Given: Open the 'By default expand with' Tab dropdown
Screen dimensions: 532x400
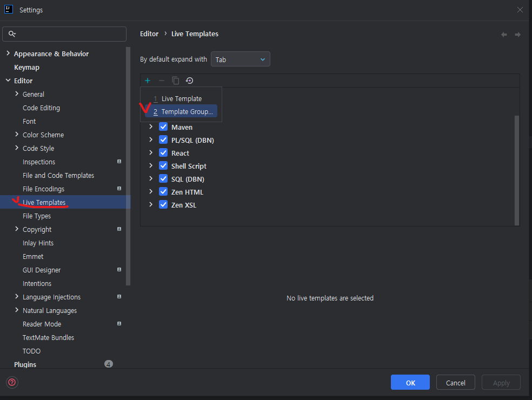Looking at the screenshot, I should (240, 59).
